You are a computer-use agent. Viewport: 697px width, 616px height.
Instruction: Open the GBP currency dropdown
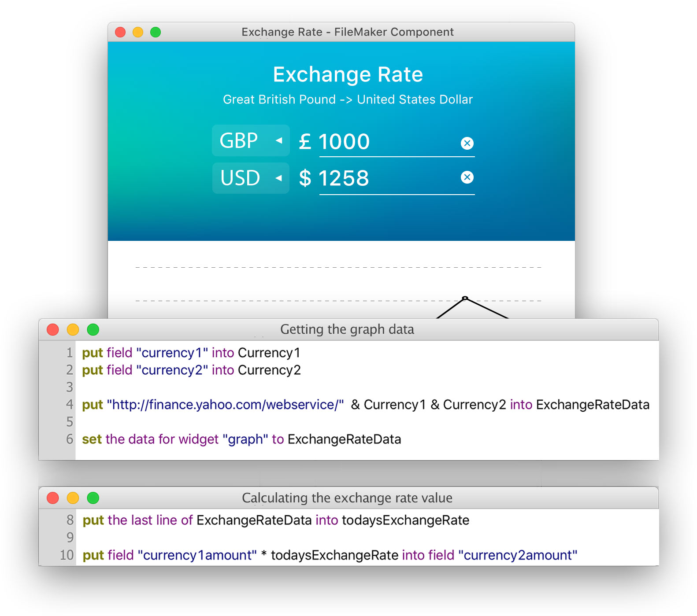(x=251, y=140)
